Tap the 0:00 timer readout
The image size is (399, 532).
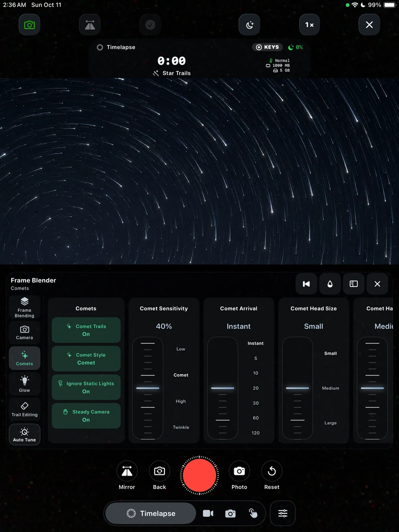coord(172,61)
